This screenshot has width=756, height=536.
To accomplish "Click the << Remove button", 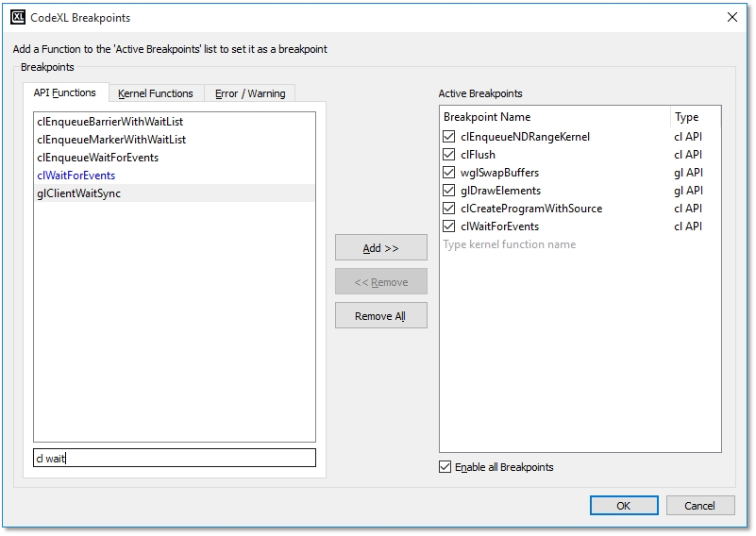I will (x=381, y=282).
